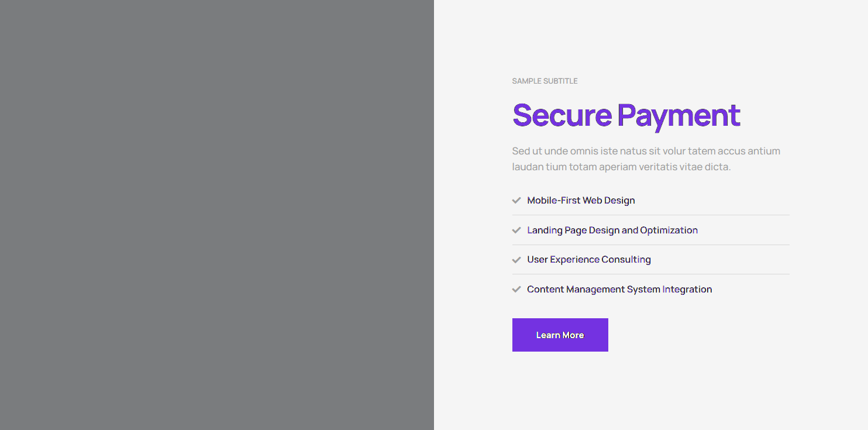This screenshot has width=868, height=430.
Task: Select the Mobile-First Web Design list item
Action: (x=581, y=200)
